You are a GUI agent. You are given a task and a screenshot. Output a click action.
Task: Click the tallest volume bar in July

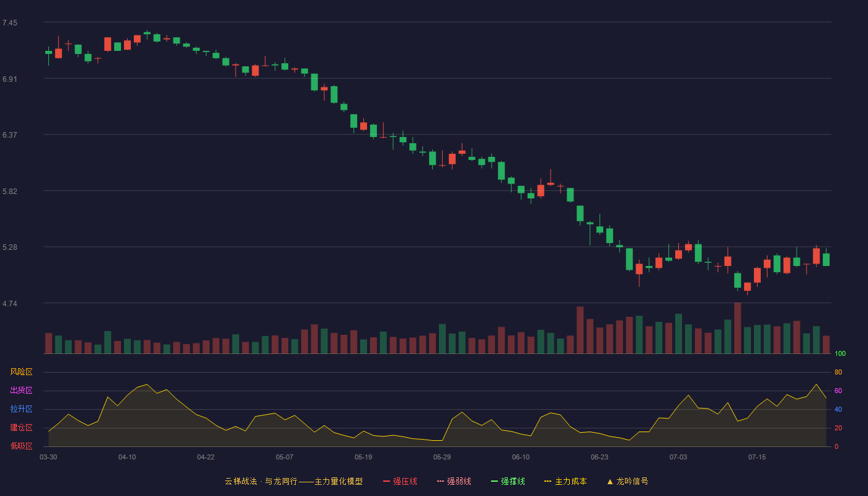[x=738, y=329]
